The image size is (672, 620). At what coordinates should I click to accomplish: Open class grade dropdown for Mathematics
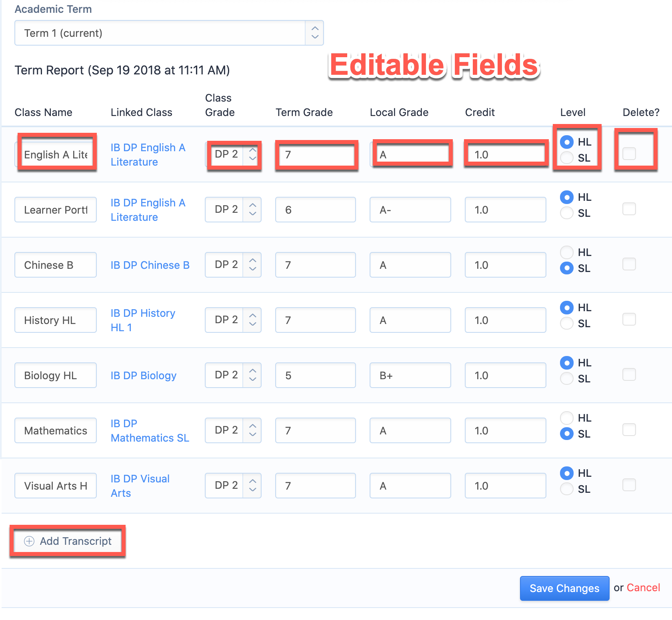[x=233, y=430]
